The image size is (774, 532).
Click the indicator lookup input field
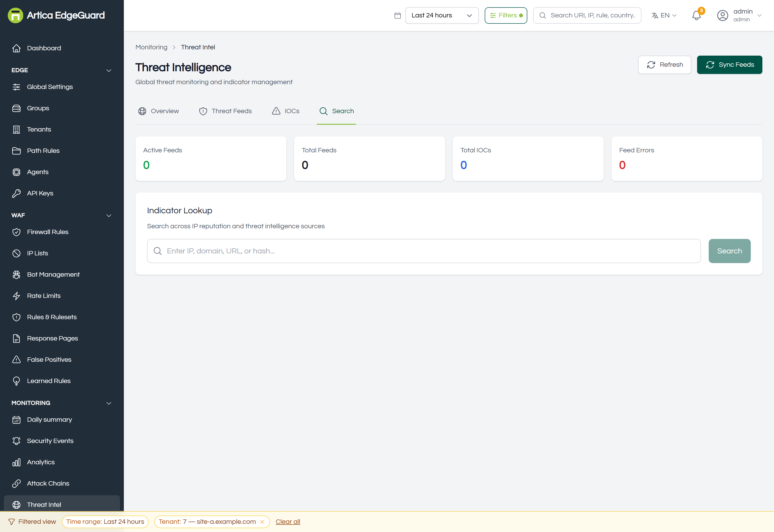[424, 251]
